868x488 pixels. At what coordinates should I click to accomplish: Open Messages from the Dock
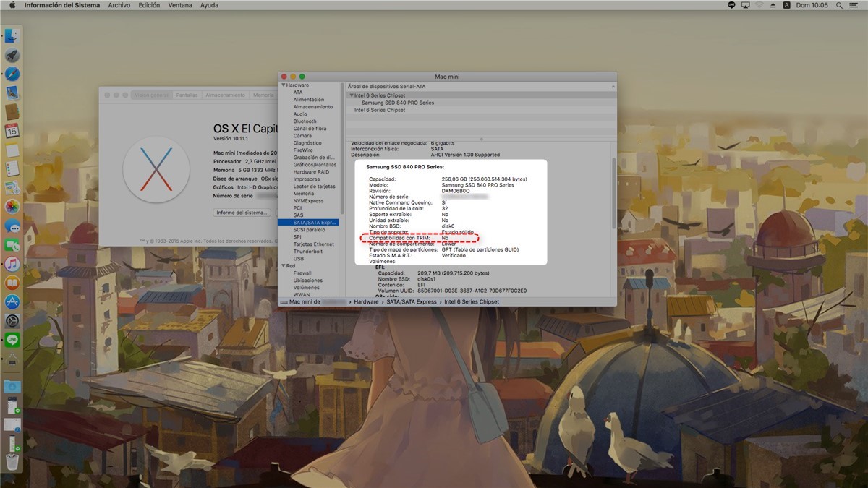(x=12, y=226)
